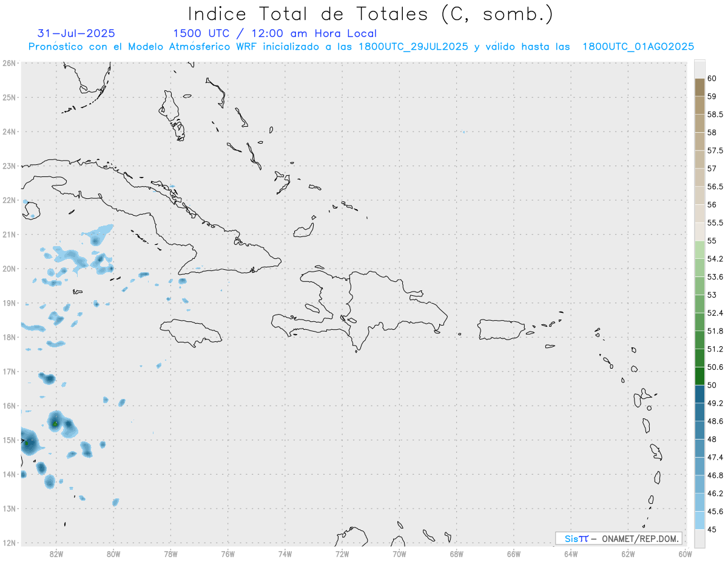The image size is (728, 562).
Task: Click the lightest blue colorbar segment above 45
Action: [x=699, y=520]
